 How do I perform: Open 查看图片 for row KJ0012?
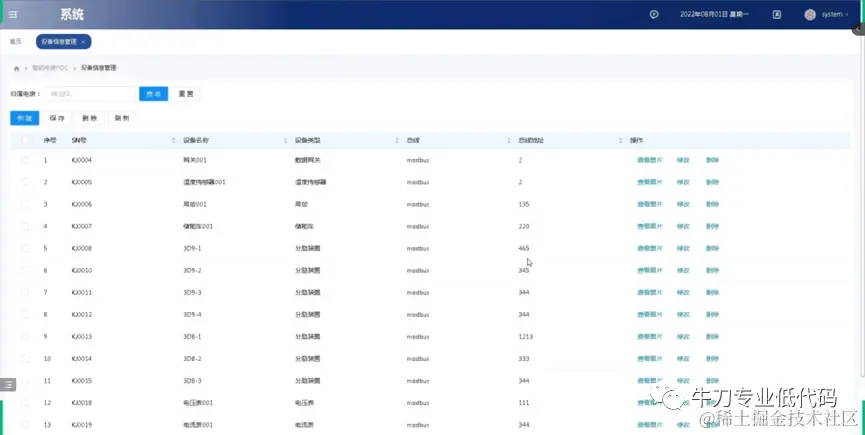(x=649, y=314)
